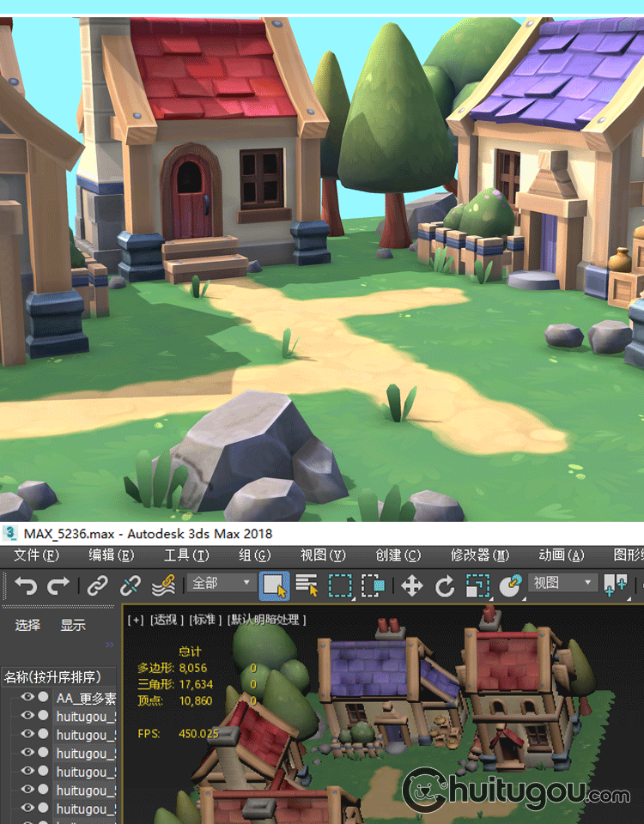
Task: Open the 修改器(M) menu
Action: (479, 555)
